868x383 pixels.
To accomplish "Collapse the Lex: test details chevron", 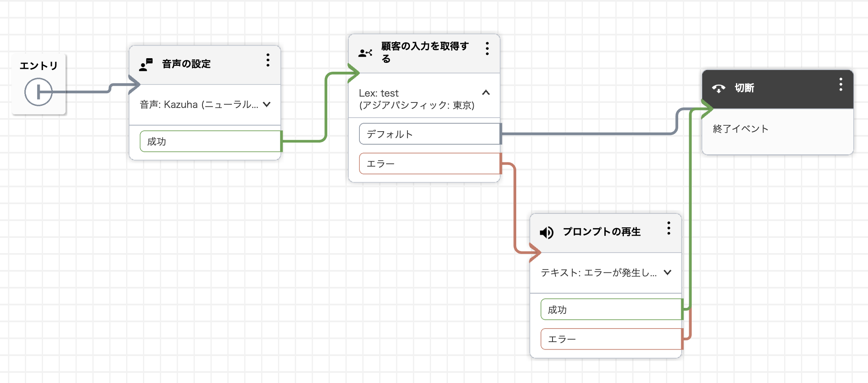I will (x=486, y=92).
